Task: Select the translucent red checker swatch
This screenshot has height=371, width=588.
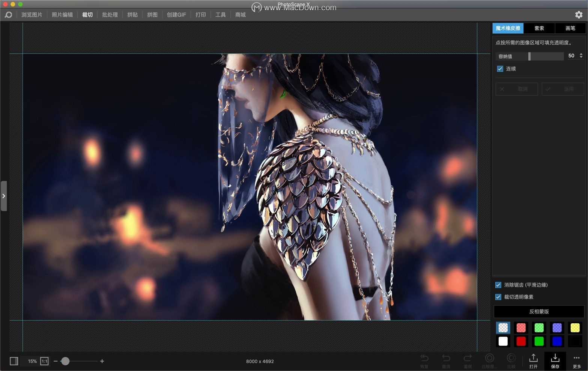Action: pos(521,328)
